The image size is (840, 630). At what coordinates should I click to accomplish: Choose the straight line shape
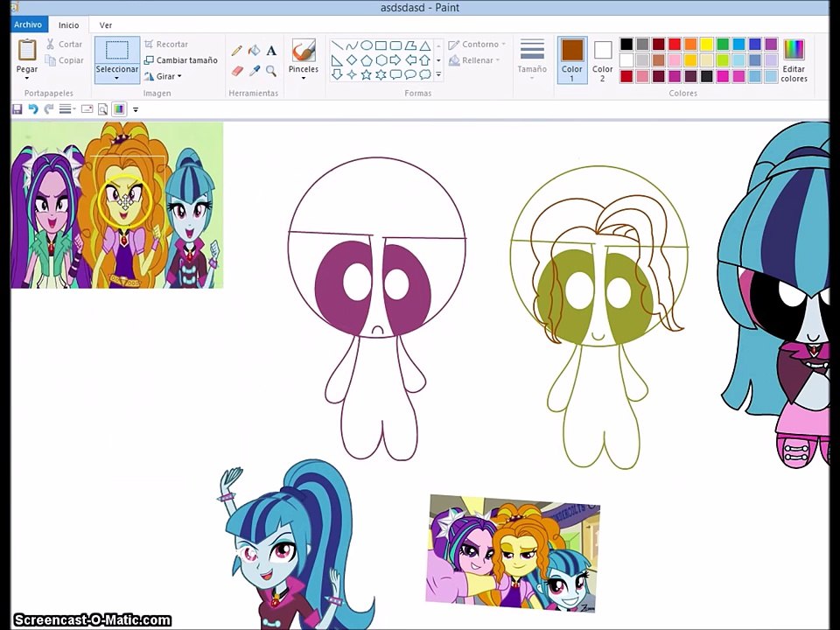pyautogui.click(x=337, y=45)
